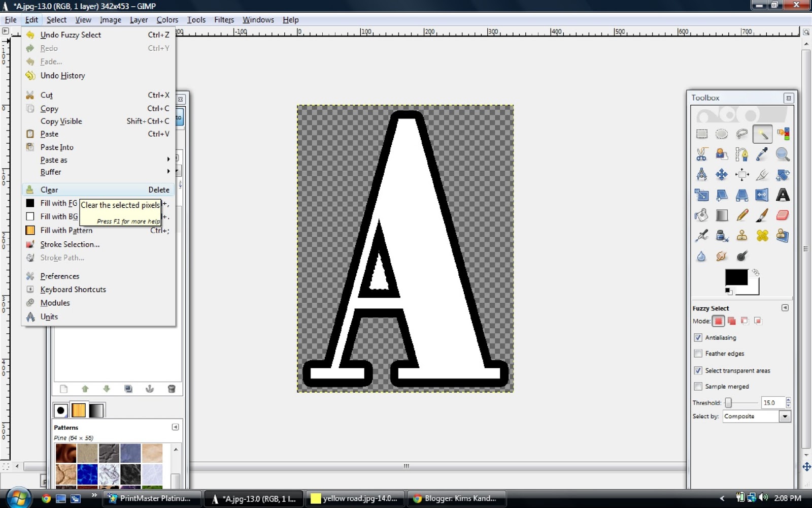Set Fuzzy Select mode to intersect selection
Viewport: 812px width, 508px height.
tap(758, 321)
